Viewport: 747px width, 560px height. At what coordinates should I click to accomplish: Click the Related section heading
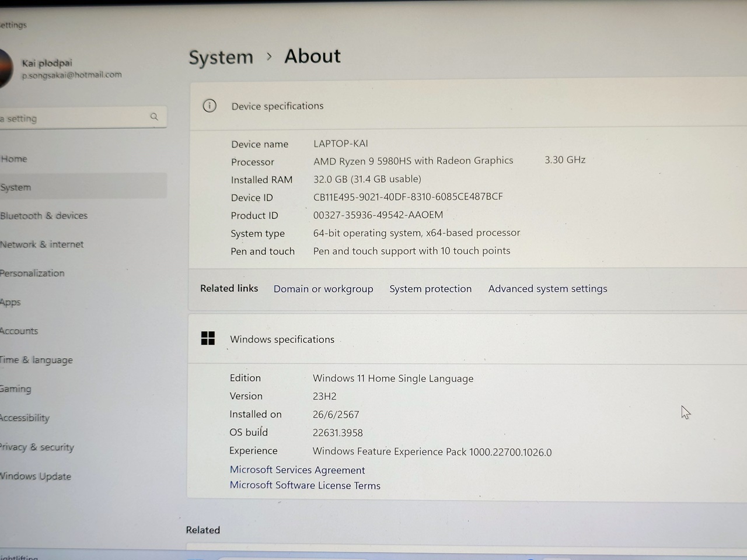coord(203,530)
